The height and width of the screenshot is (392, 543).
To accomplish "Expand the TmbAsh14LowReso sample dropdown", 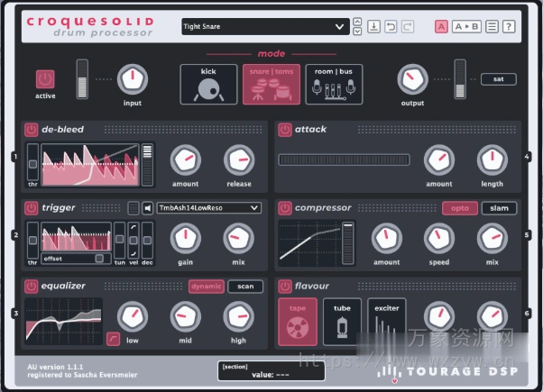I will (x=208, y=208).
